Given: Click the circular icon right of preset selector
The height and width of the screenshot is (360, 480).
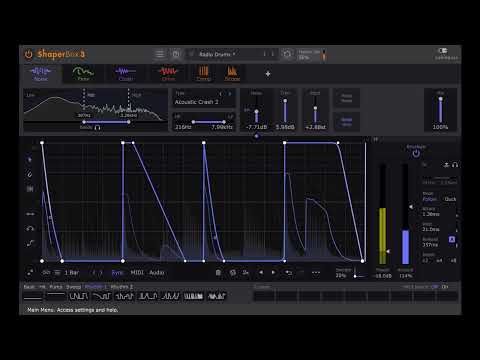Looking at the screenshot, I should pos(287,54).
